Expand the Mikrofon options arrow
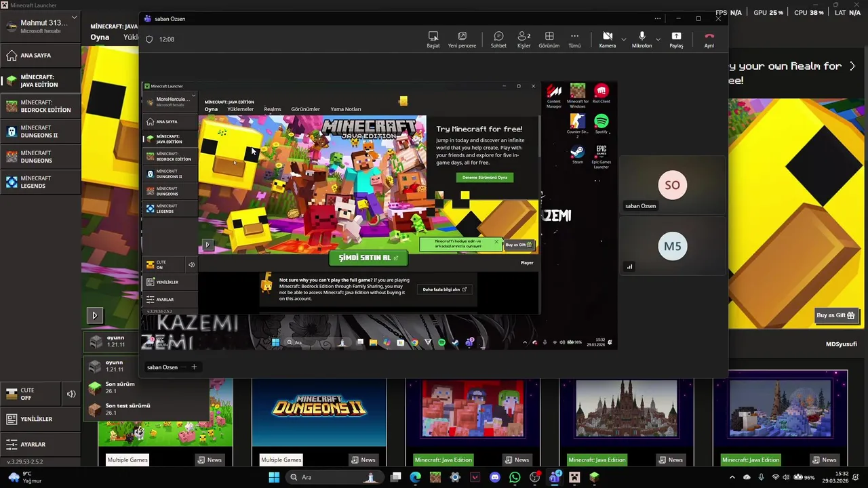 coord(658,39)
